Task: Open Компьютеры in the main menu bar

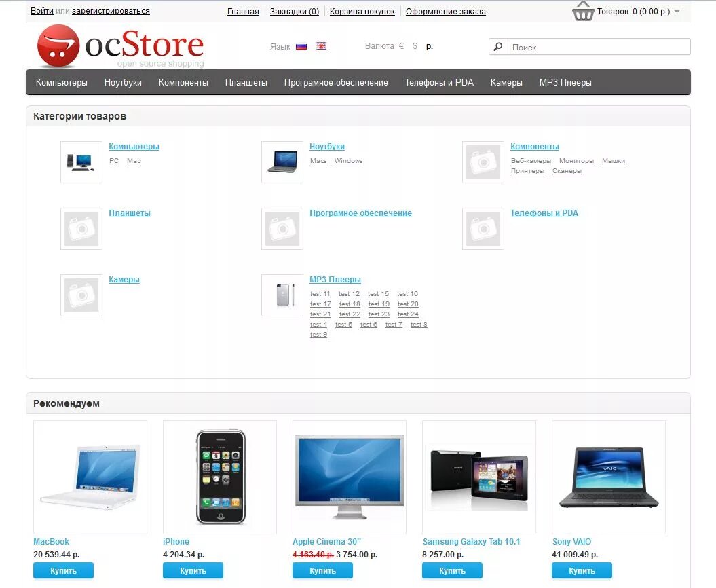Action: point(62,83)
